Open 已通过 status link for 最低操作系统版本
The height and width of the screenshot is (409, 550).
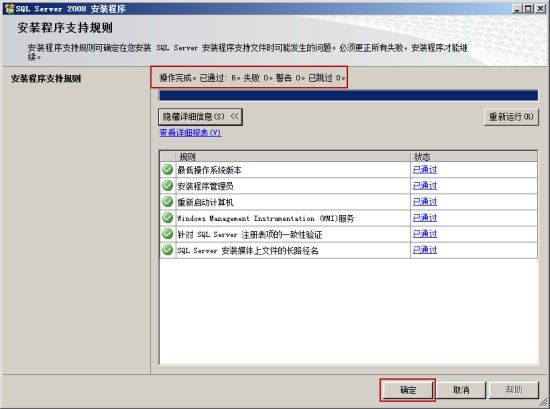coord(425,170)
